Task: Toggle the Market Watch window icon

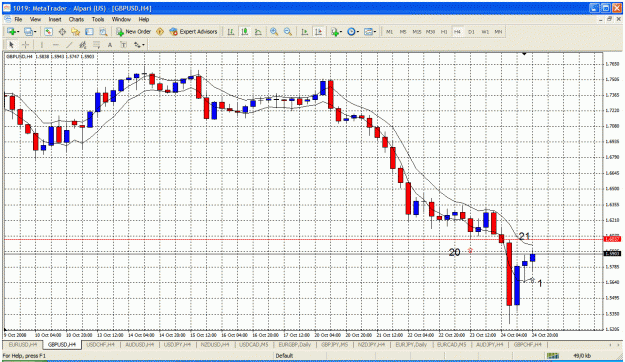Action: coord(48,31)
